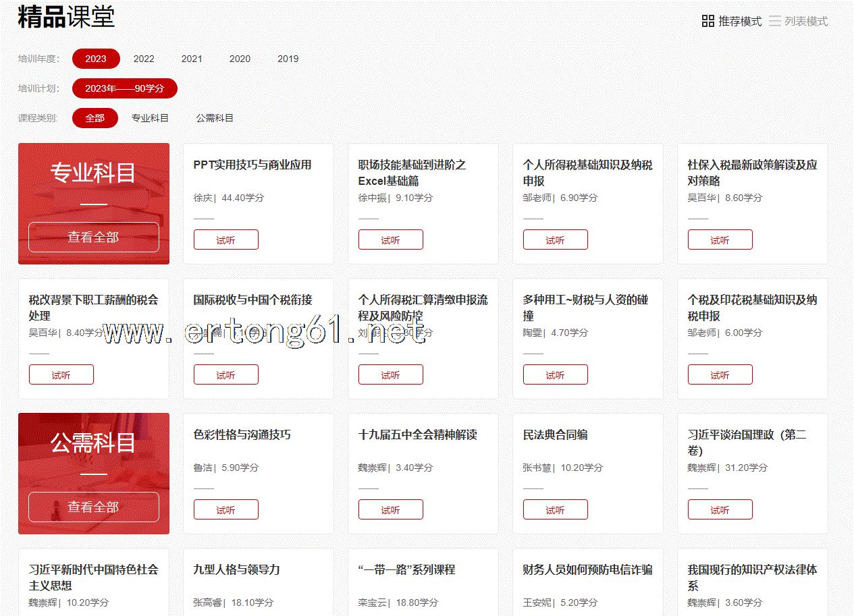The image size is (854, 616).
Task: Open the 财务人员如何预防电信诈骗 course
Action: [587, 570]
